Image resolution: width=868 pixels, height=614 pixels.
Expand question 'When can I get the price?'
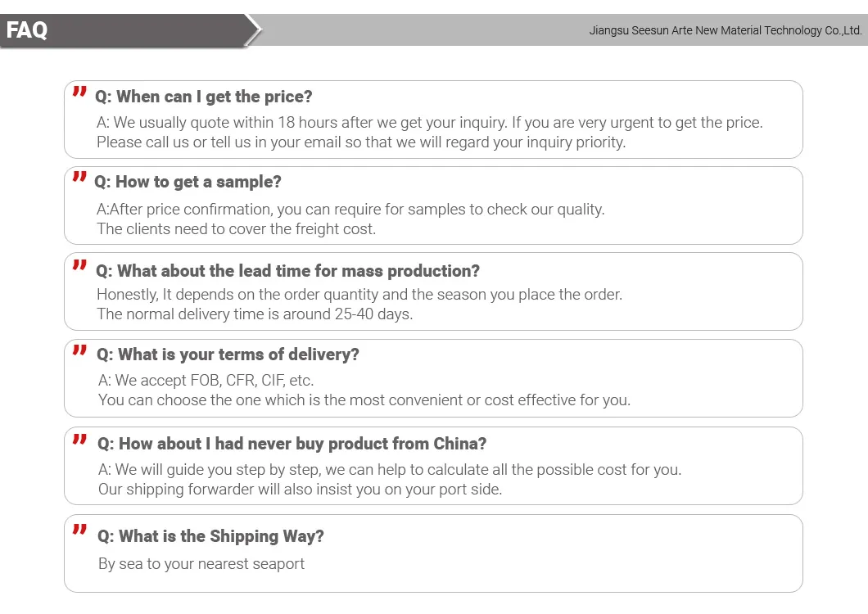point(204,97)
